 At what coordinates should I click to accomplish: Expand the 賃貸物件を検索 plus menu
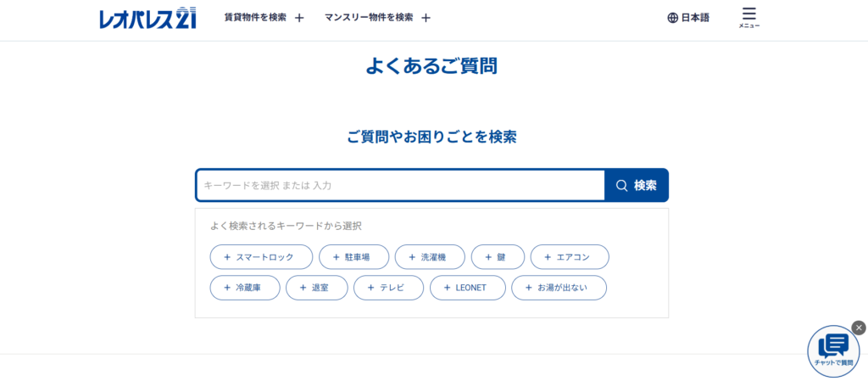pyautogui.click(x=298, y=18)
